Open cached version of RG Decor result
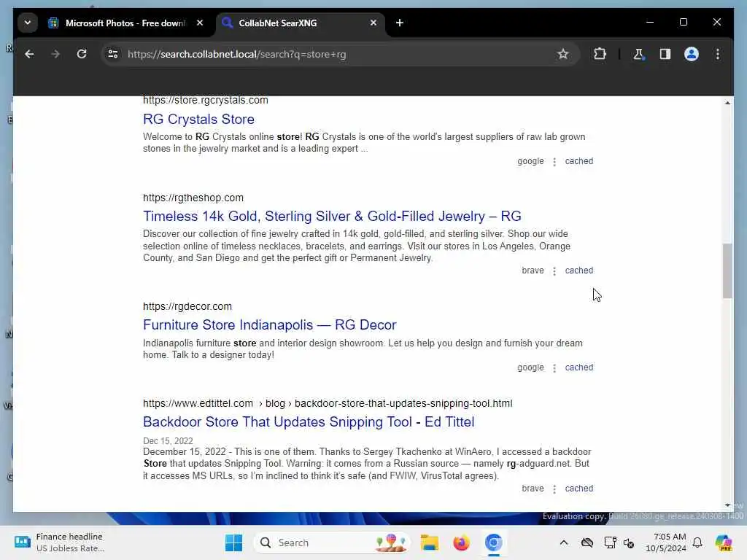 tap(578, 367)
